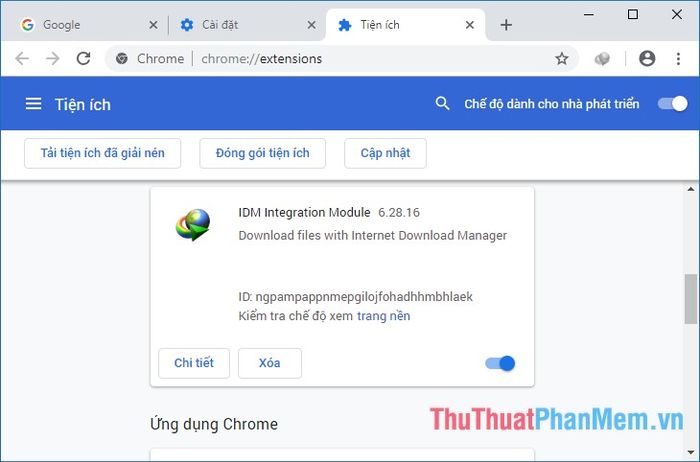This screenshot has width=700, height=462.
Task: Click the page vertical scrollbar thumb
Action: pyautogui.click(x=691, y=299)
